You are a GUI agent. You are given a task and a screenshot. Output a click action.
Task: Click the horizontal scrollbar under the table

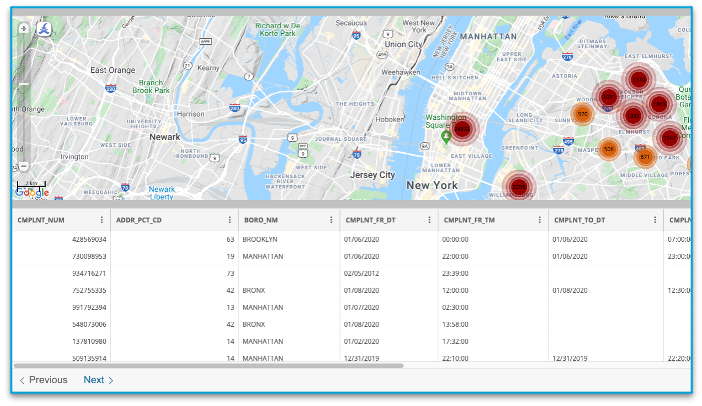(209, 366)
